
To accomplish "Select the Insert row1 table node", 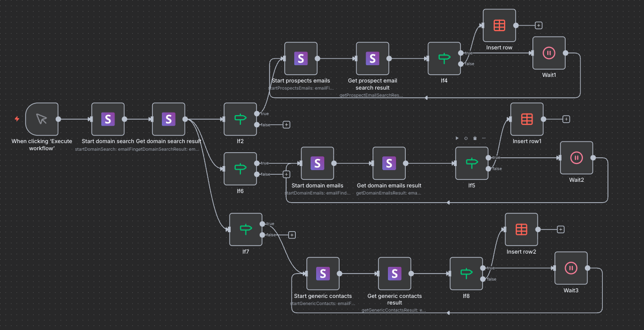I will [527, 119].
